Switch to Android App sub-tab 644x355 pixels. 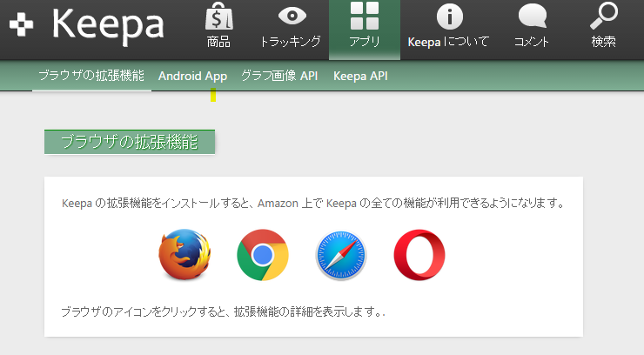click(192, 76)
